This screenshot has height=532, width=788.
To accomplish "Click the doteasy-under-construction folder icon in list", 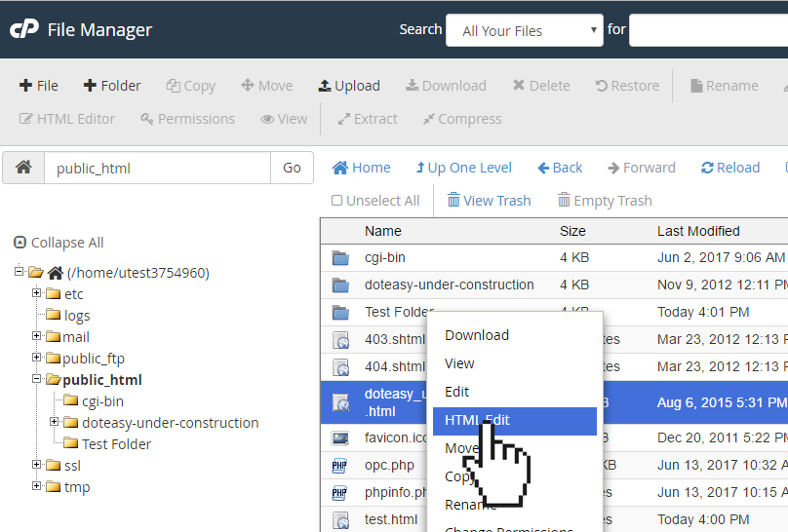I will (340, 285).
